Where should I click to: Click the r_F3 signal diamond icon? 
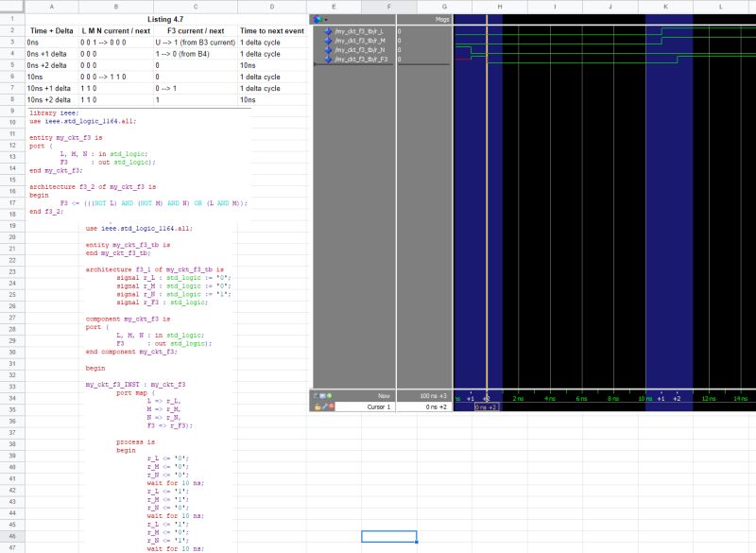328,58
